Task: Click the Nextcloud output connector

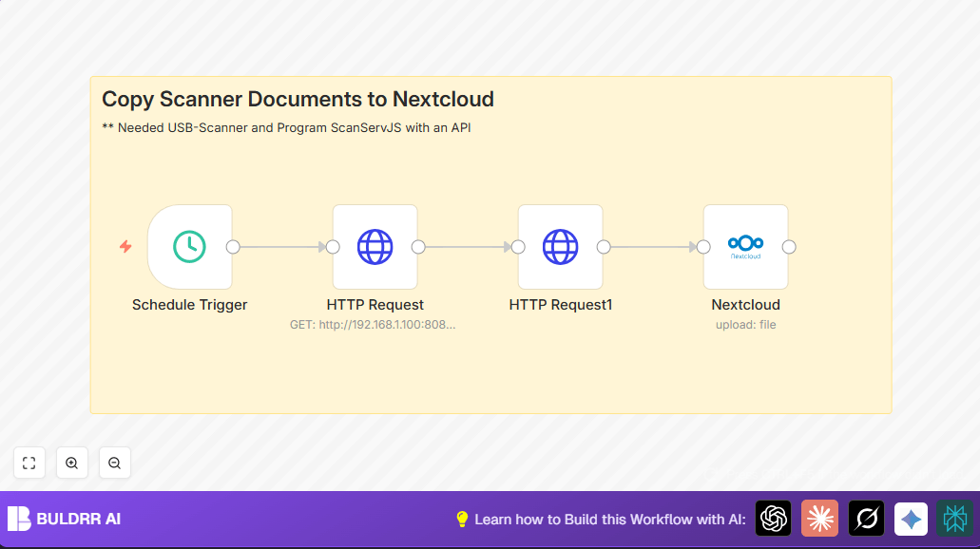Action: pos(789,247)
